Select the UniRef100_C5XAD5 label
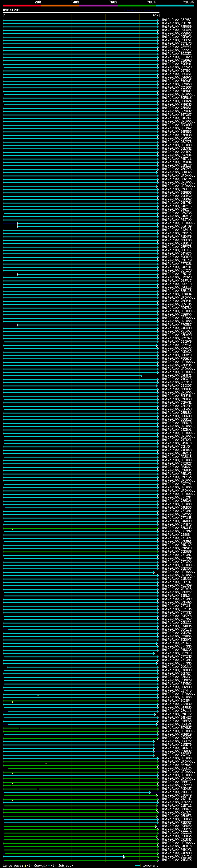Image resolution: width=197 pixels, height=868 pixels. 177,125
